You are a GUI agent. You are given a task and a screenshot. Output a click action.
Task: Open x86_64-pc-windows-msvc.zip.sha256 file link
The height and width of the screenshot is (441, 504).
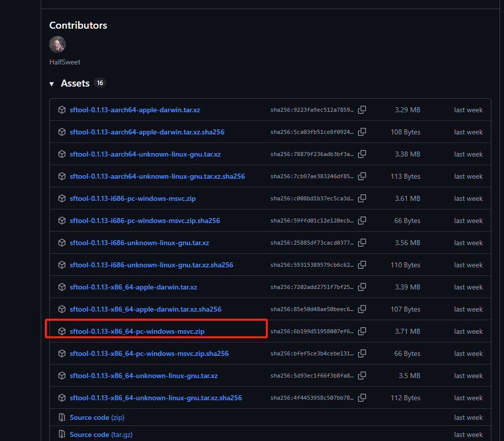[x=149, y=353]
